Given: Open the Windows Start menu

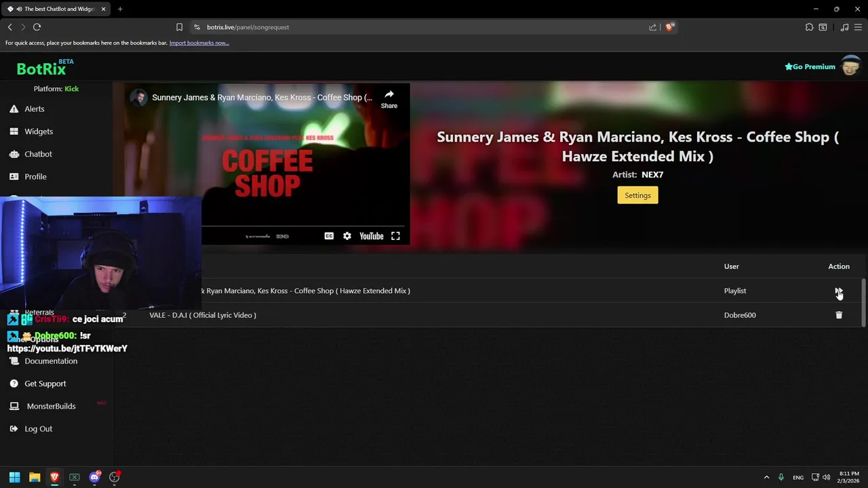Looking at the screenshot, I should (14, 477).
